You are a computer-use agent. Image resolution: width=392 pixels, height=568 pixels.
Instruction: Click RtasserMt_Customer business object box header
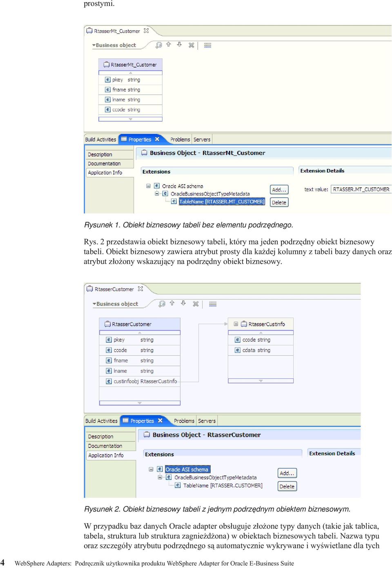coord(131,65)
